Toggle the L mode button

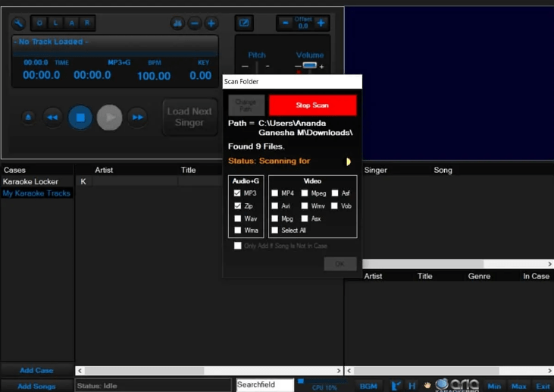(55, 24)
